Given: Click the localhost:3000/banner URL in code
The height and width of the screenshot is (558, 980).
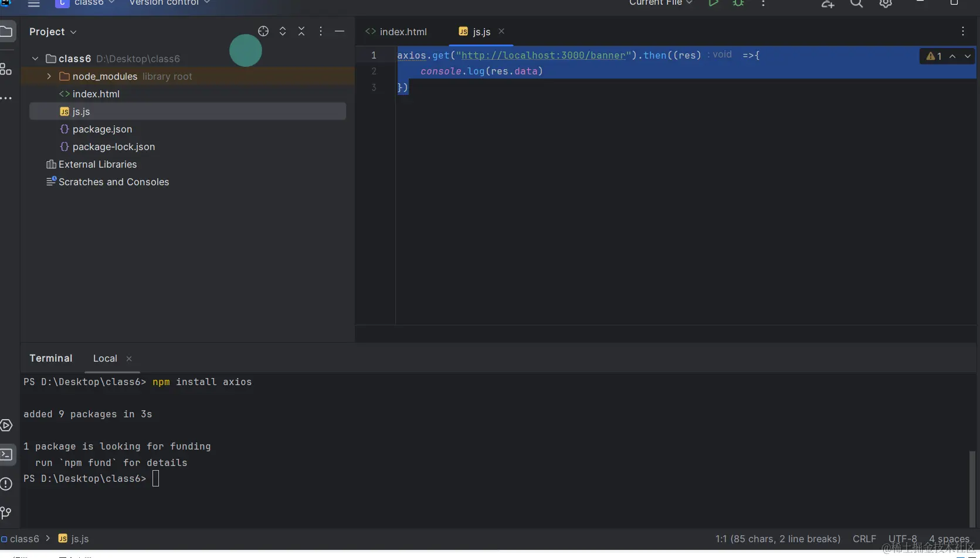Looking at the screenshot, I should coord(544,55).
